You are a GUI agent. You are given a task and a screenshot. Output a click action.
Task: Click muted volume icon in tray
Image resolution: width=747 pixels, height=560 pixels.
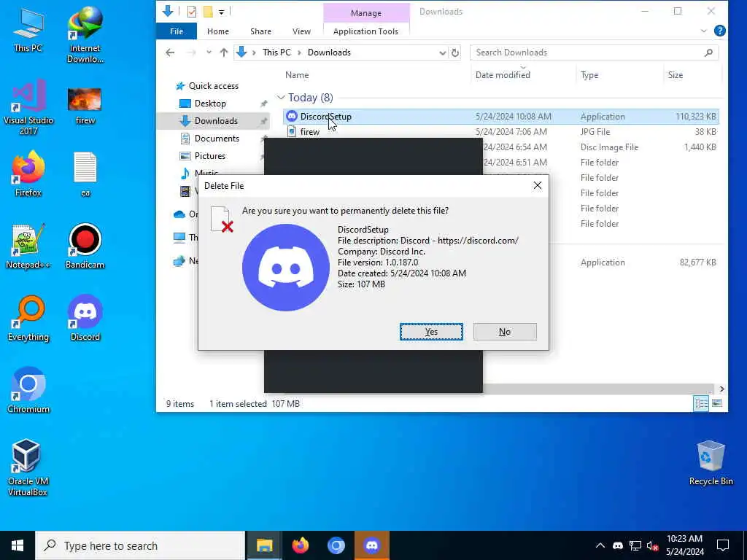click(x=652, y=545)
